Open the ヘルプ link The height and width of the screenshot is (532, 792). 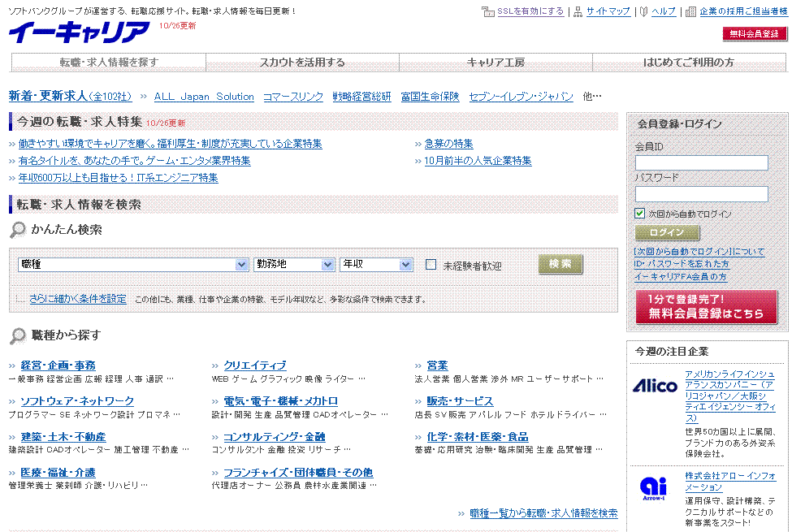point(664,11)
